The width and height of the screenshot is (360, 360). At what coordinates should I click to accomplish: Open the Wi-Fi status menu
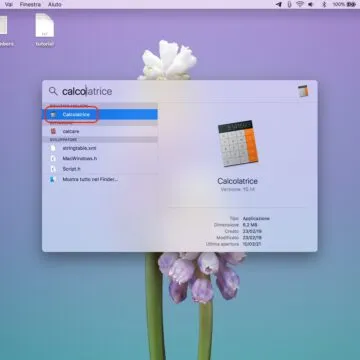point(300,4)
